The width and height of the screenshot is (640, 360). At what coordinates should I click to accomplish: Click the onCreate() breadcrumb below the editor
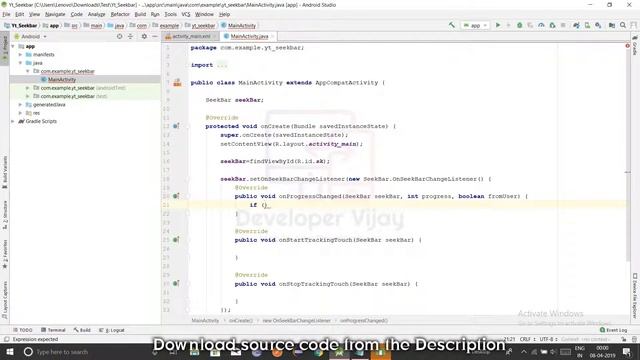tap(241, 321)
